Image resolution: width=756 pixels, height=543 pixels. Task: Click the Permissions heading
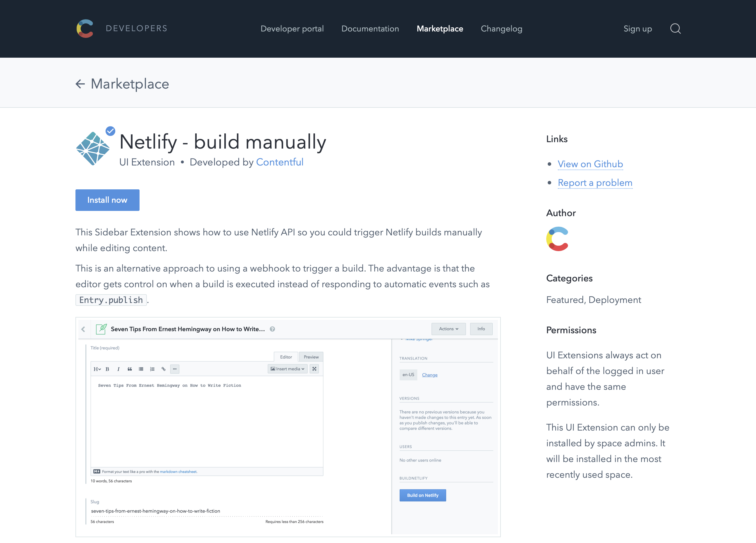coord(571,330)
